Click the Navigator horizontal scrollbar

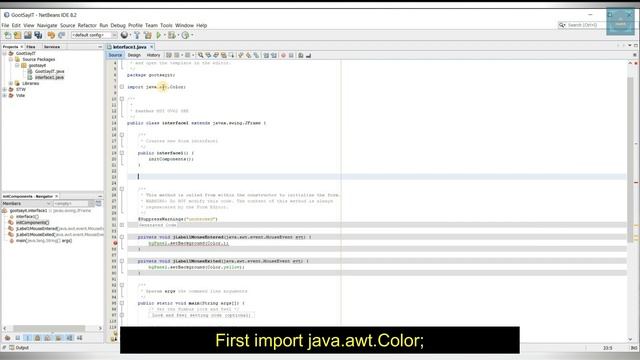point(49,328)
